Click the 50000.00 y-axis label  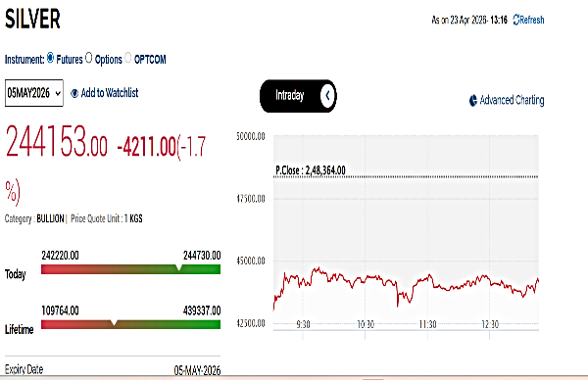(x=251, y=136)
